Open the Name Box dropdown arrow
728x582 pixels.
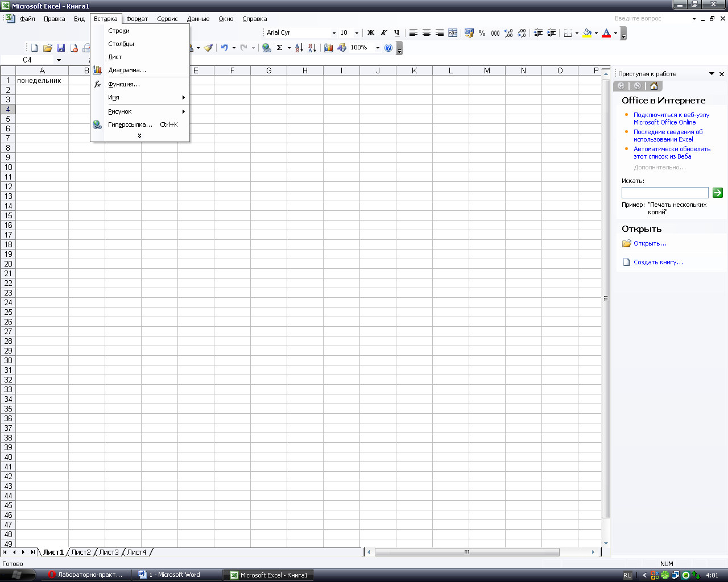click(x=59, y=60)
